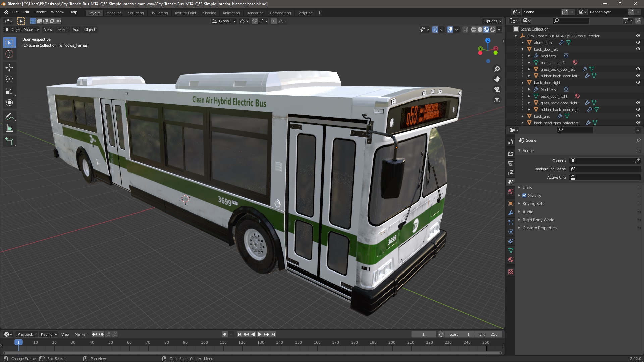Open the Render menu
Image resolution: width=644 pixels, height=362 pixels.
[40, 12]
